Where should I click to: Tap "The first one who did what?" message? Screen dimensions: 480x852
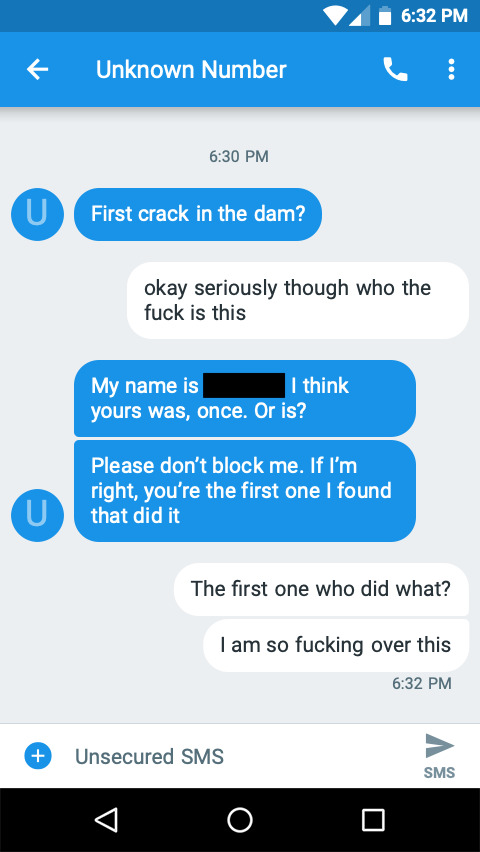[x=321, y=589]
